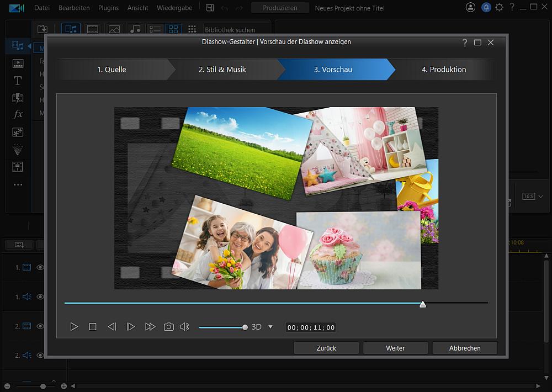
Task: Mute the preview volume speaker icon
Action: click(184, 327)
